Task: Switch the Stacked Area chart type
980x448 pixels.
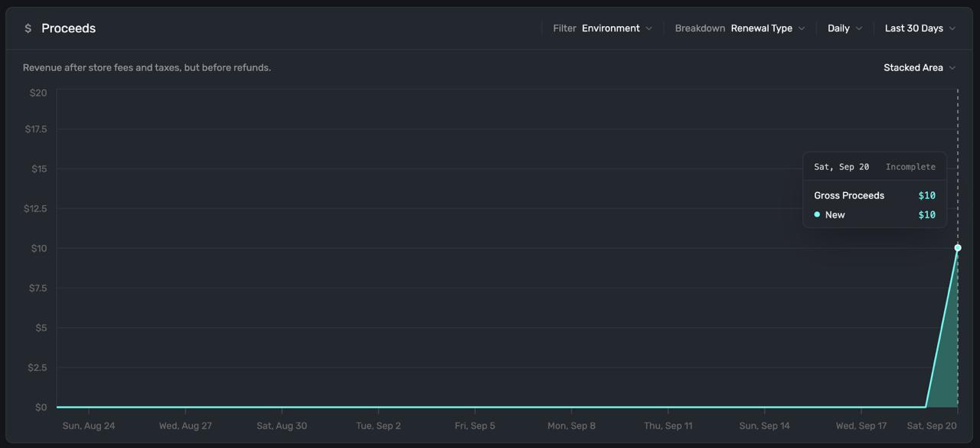Action: tap(920, 67)
